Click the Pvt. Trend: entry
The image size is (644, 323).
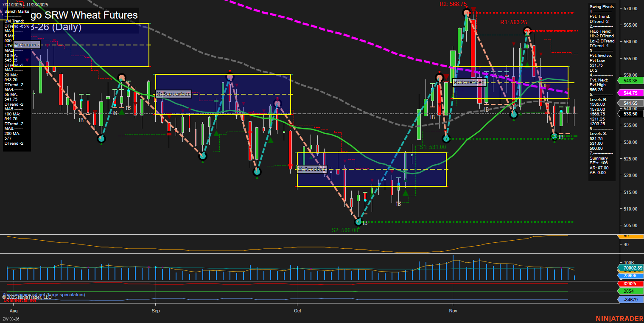[599, 17]
